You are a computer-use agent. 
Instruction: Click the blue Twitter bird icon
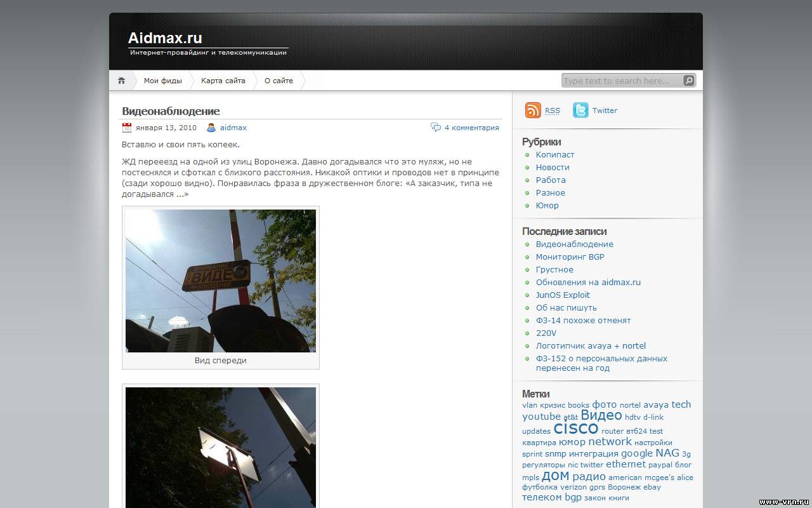pos(580,110)
